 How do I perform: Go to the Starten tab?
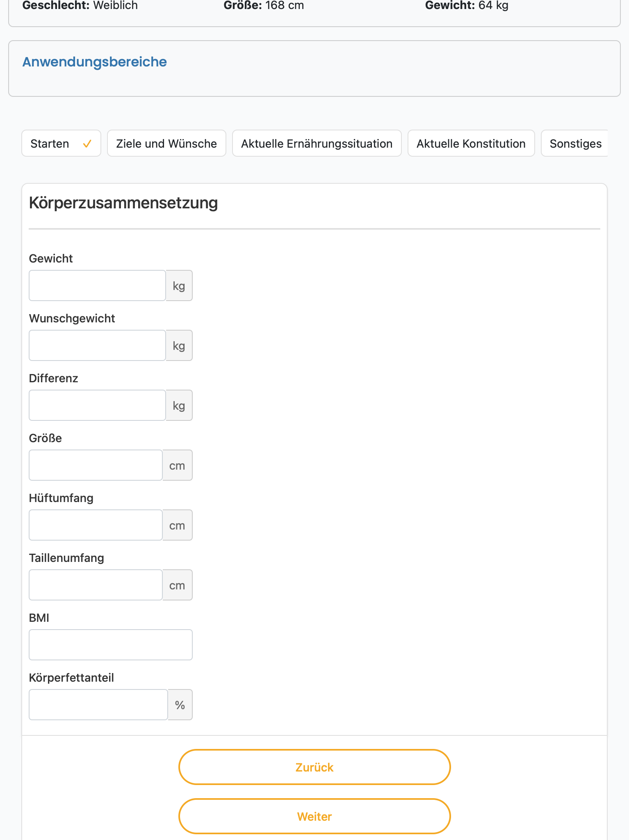tap(61, 144)
